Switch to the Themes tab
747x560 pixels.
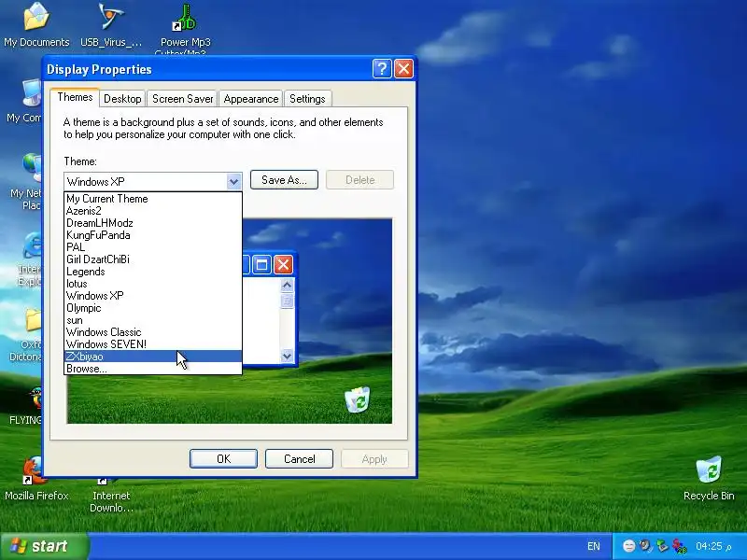pyautogui.click(x=75, y=97)
